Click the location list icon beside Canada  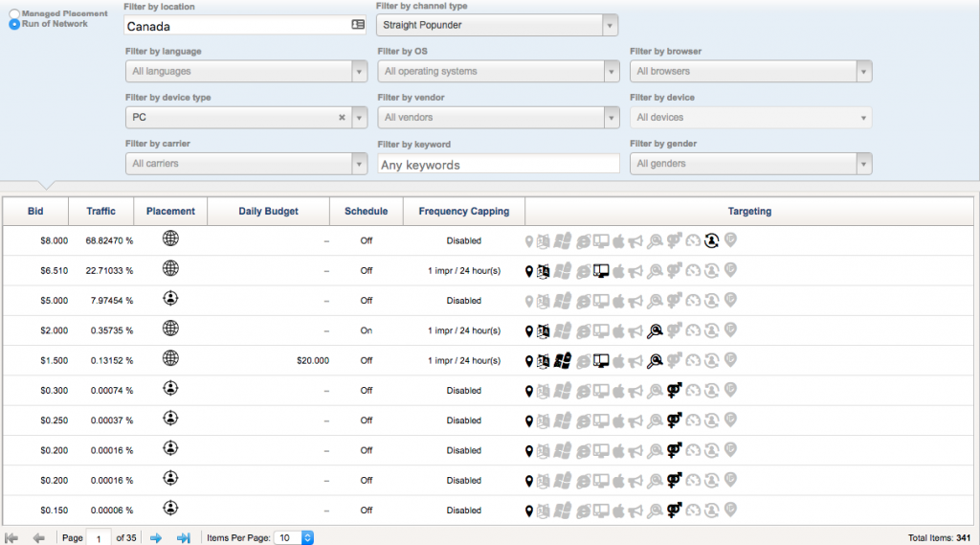[358, 26]
